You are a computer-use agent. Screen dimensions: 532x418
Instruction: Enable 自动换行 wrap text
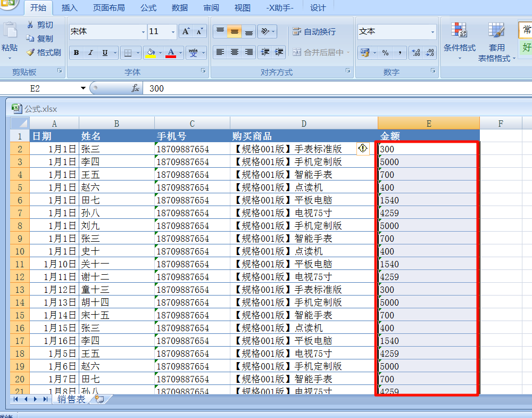[314, 31]
